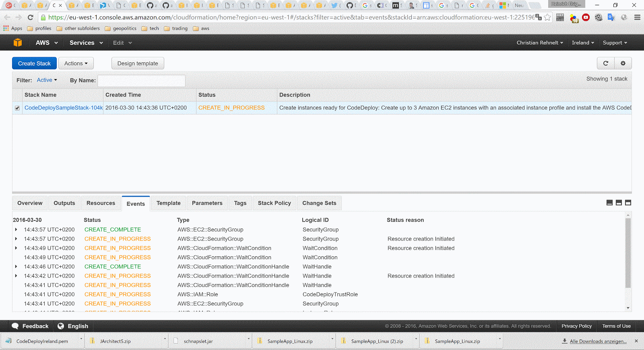Open the Apps shortcut in the bookmarks bar
This screenshot has height=350, width=644.
point(12,29)
